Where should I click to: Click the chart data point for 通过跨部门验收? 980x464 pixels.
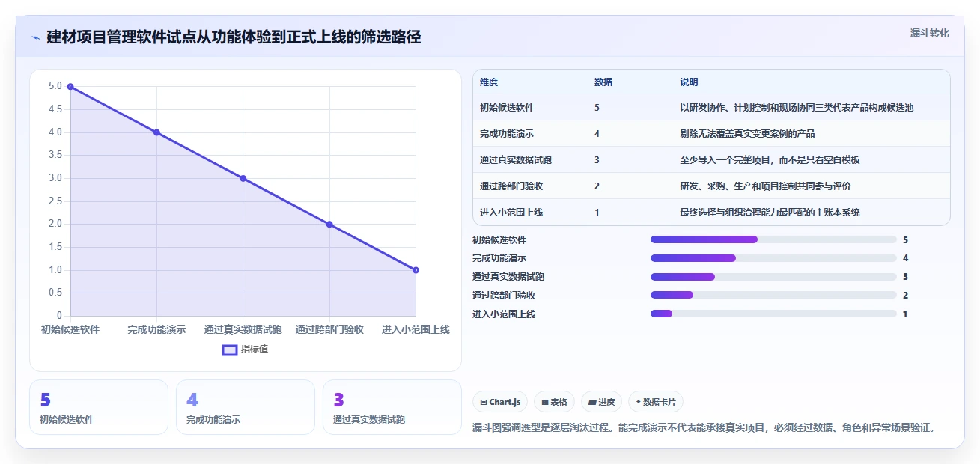[329, 225]
